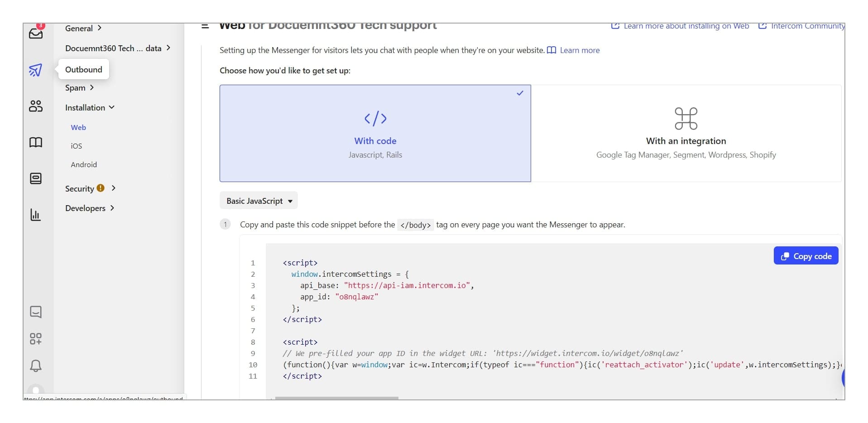Open the Operator messenger icon in sidebar
This screenshot has width=868, height=423.
pyautogui.click(x=36, y=178)
